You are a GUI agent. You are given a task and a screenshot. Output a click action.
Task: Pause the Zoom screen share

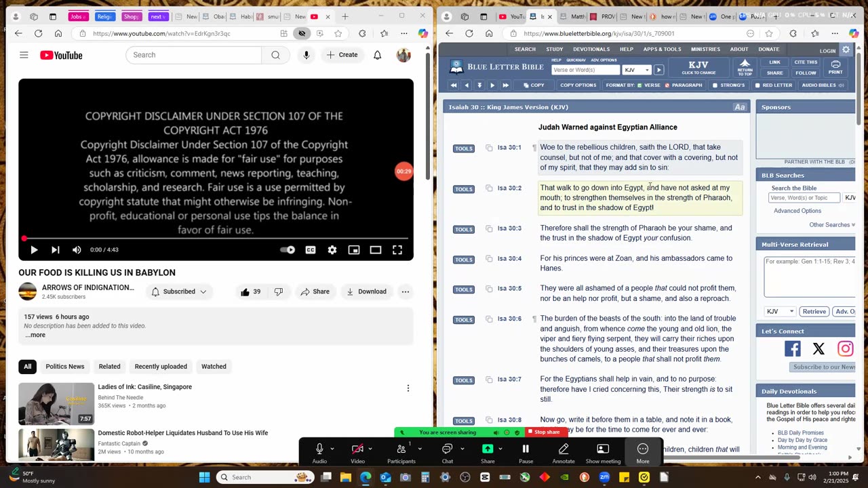pyautogui.click(x=526, y=452)
